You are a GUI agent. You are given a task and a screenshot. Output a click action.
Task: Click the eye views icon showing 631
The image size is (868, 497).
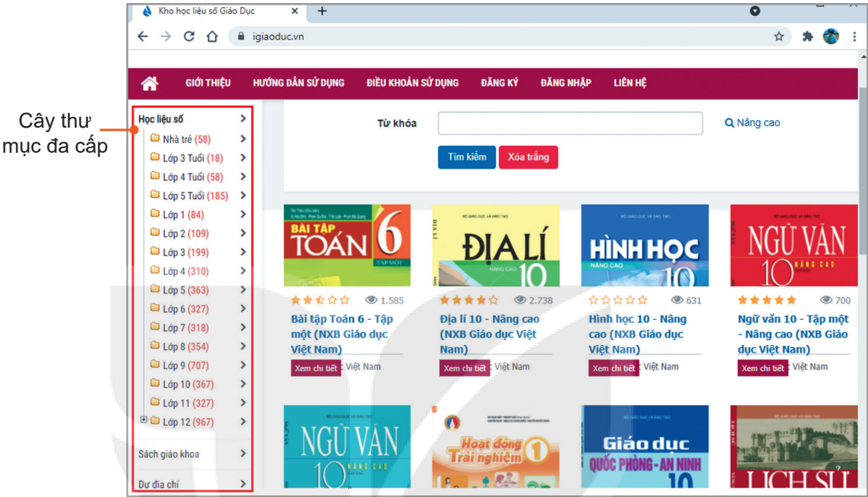(677, 300)
